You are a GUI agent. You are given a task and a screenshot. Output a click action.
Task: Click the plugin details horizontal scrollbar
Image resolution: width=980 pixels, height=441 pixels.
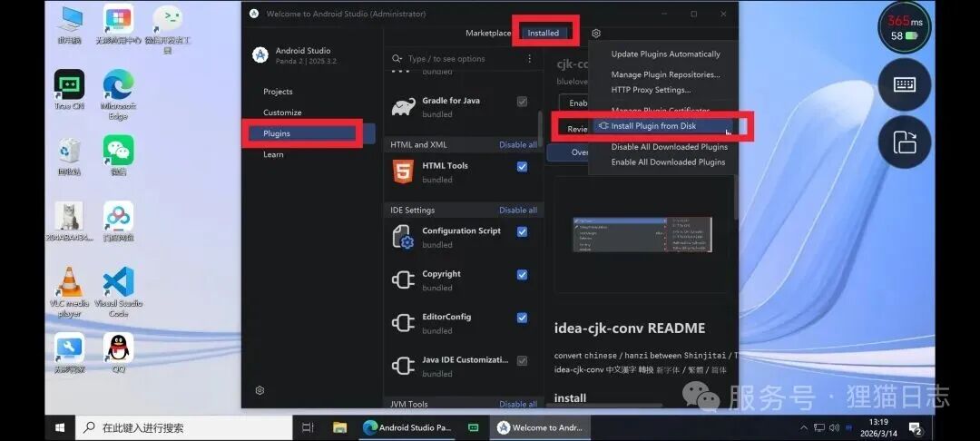604,406
